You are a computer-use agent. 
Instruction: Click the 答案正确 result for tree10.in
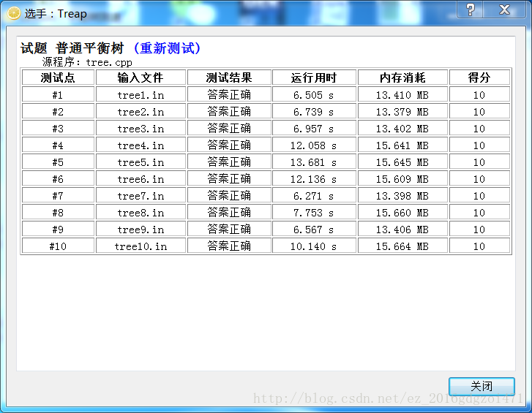coord(229,246)
